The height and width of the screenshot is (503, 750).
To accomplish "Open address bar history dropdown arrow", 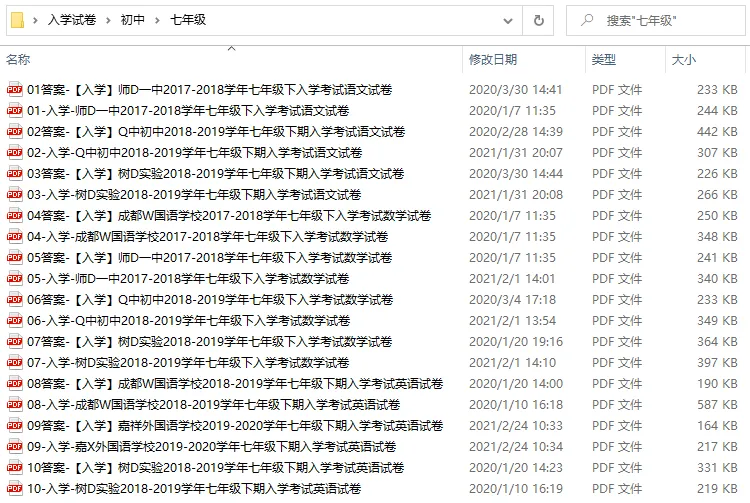I will [508, 21].
